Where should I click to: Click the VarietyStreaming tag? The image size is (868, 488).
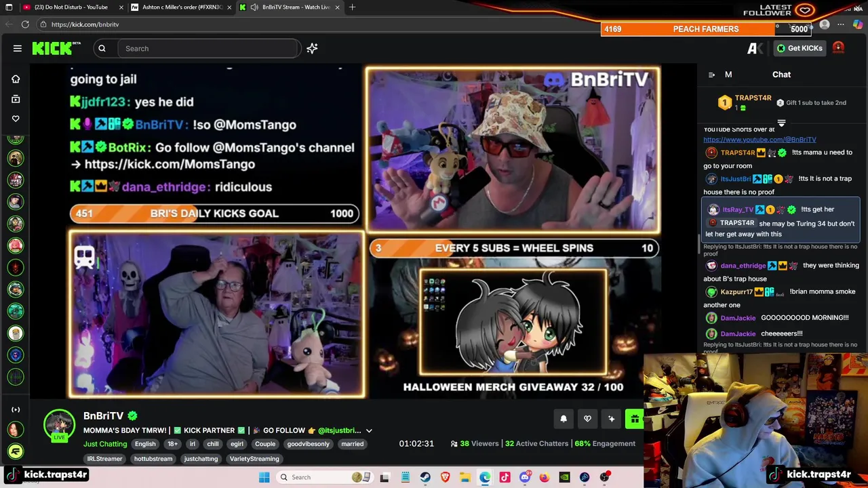point(254,459)
